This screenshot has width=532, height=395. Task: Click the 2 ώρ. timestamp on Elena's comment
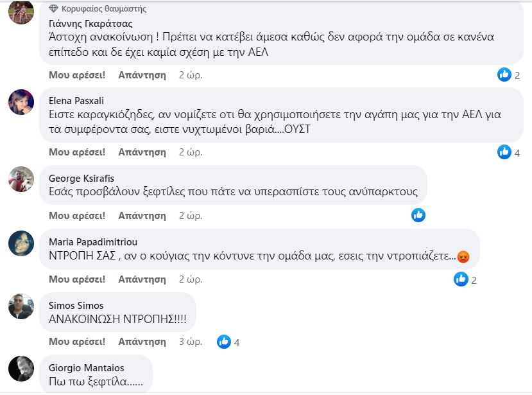click(x=191, y=152)
